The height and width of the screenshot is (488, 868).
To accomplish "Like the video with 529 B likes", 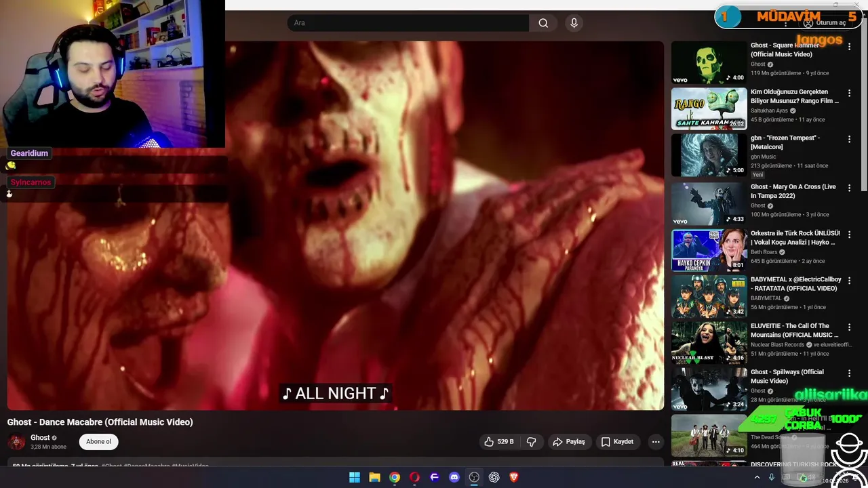I will (x=498, y=442).
